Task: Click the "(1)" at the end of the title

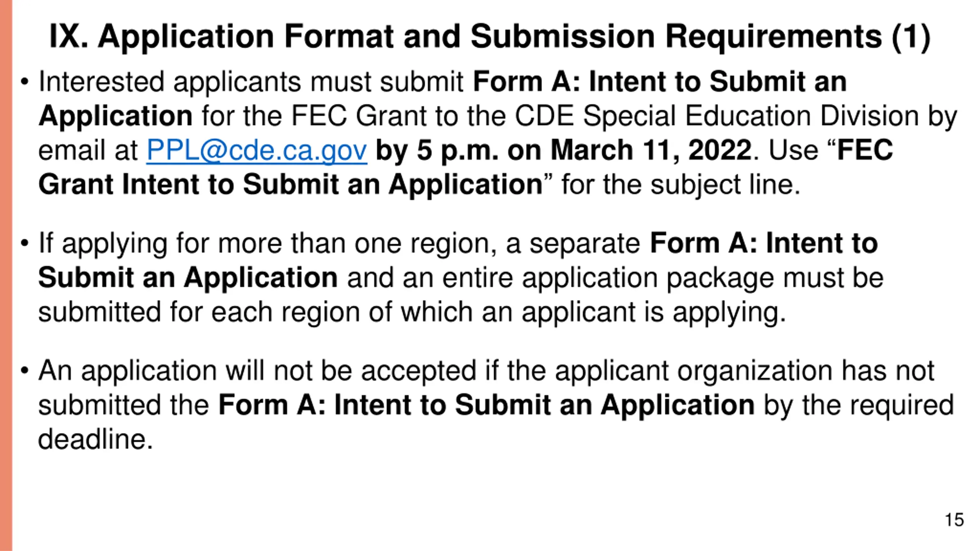Action: click(911, 37)
